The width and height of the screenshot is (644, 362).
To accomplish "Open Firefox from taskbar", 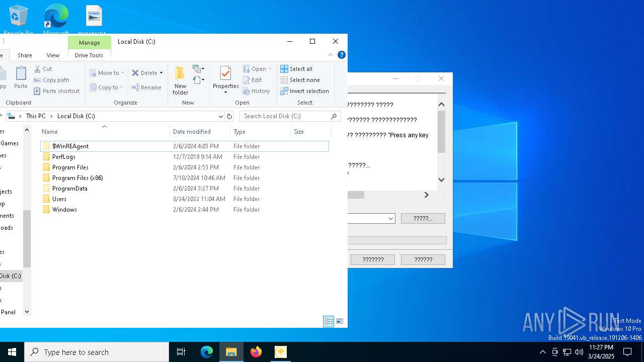I will (256, 352).
